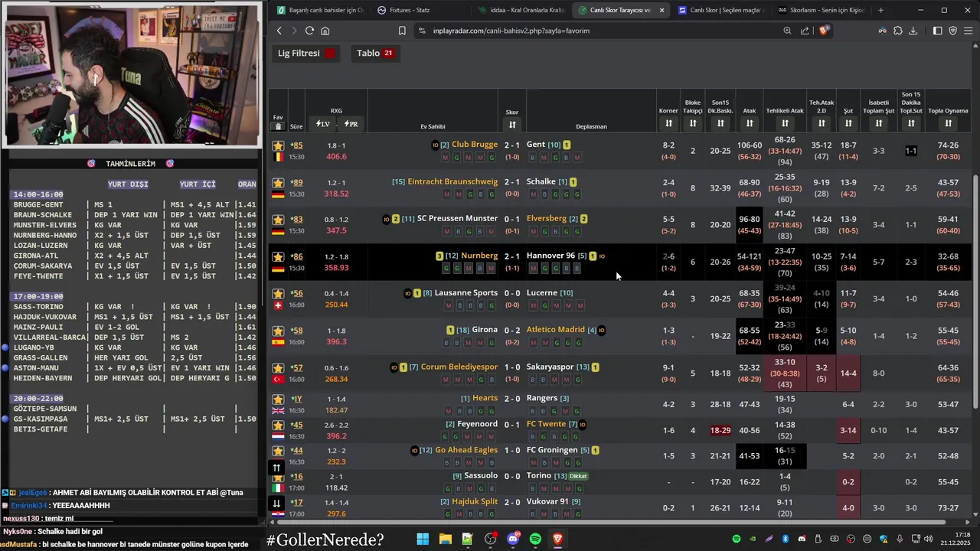Open Atletico Madrid team link
Screen dimensions: 980x551
click(555, 330)
